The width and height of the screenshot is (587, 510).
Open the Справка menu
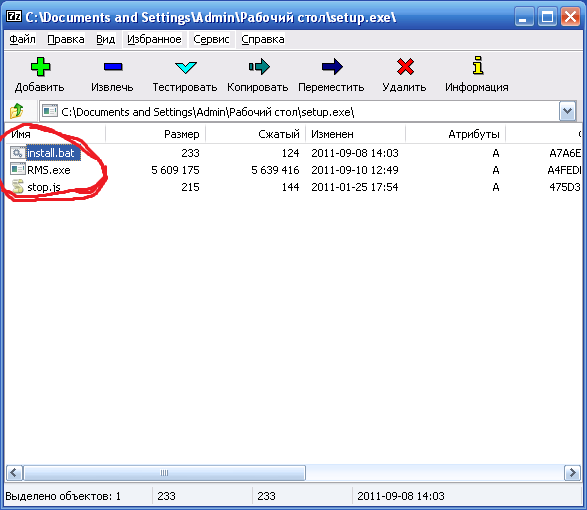(x=262, y=39)
